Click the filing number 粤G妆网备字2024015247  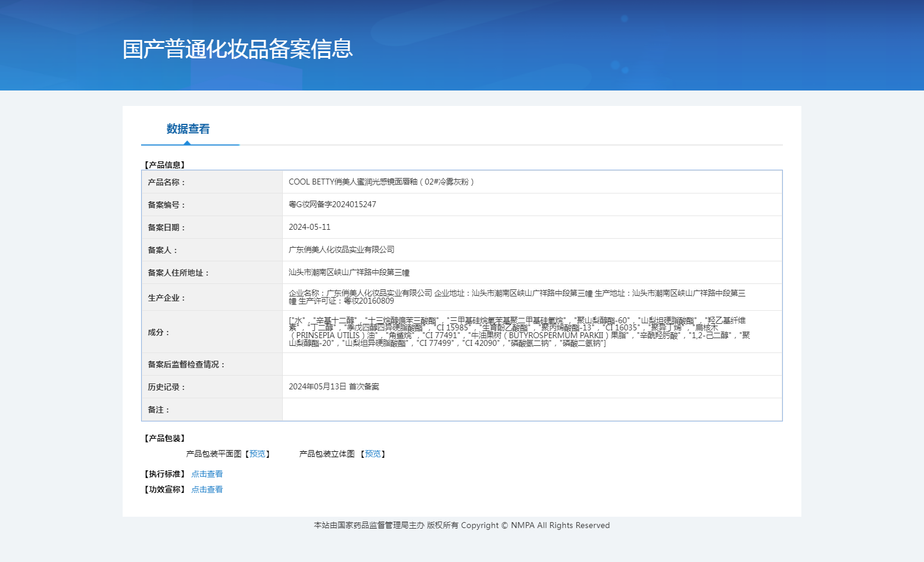(x=332, y=204)
